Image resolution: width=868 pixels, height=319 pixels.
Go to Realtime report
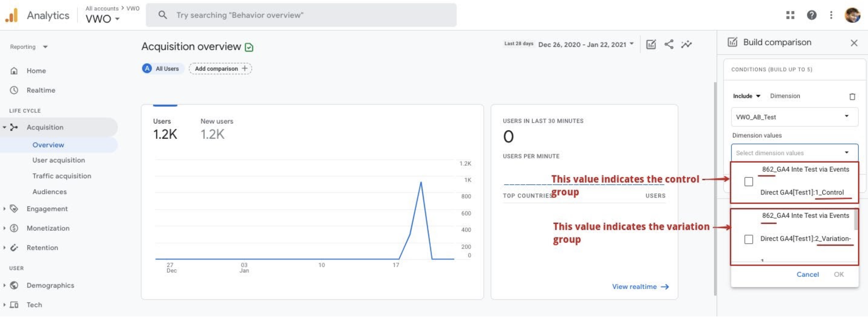(x=41, y=90)
